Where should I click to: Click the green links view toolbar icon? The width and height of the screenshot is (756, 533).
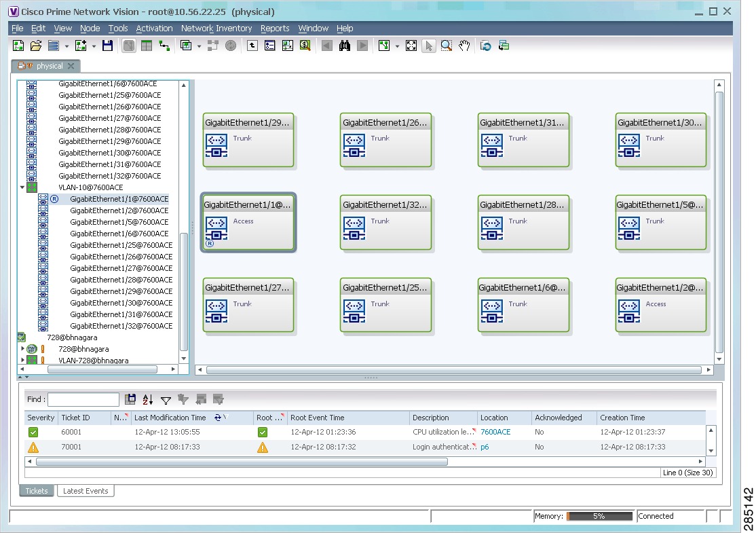pyautogui.click(x=164, y=45)
